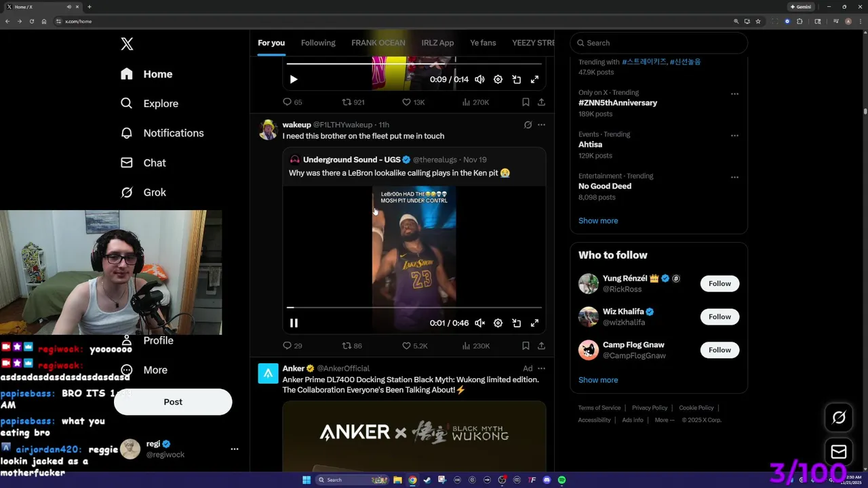View analytics showing 230K views
This screenshot has width=868, height=488.
pos(476,346)
